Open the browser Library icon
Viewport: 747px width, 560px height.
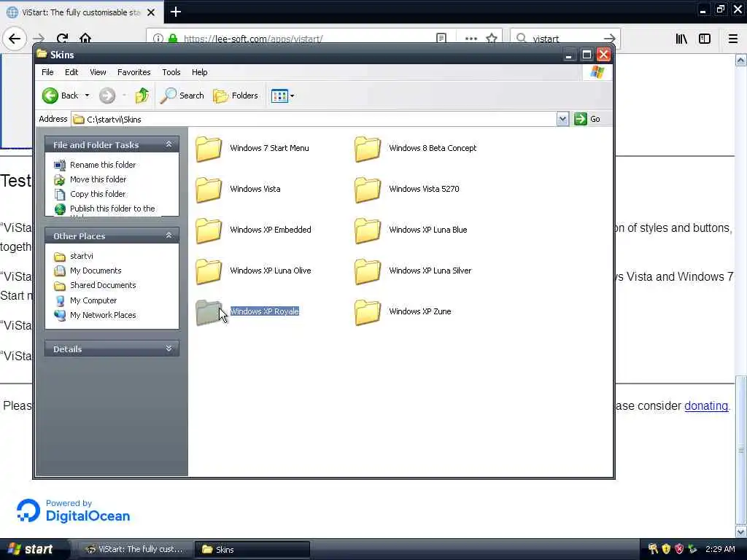681,39
